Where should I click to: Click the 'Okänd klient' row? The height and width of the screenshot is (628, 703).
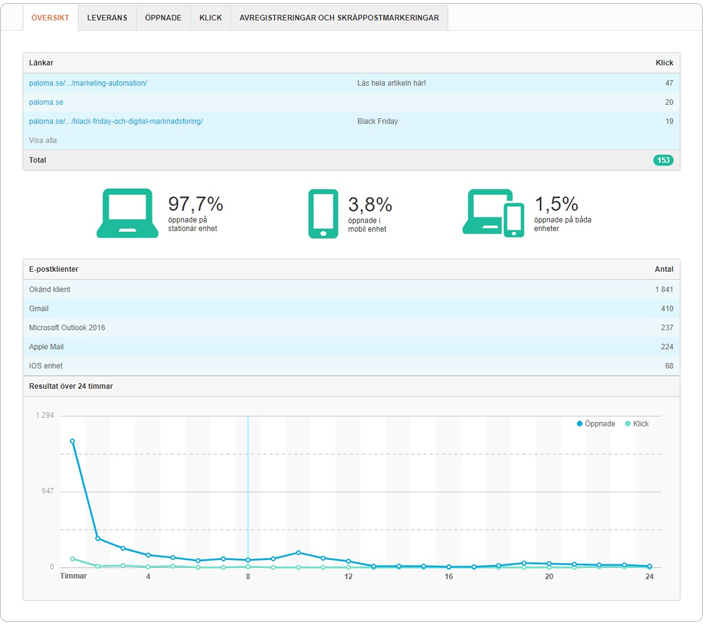point(351,290)
